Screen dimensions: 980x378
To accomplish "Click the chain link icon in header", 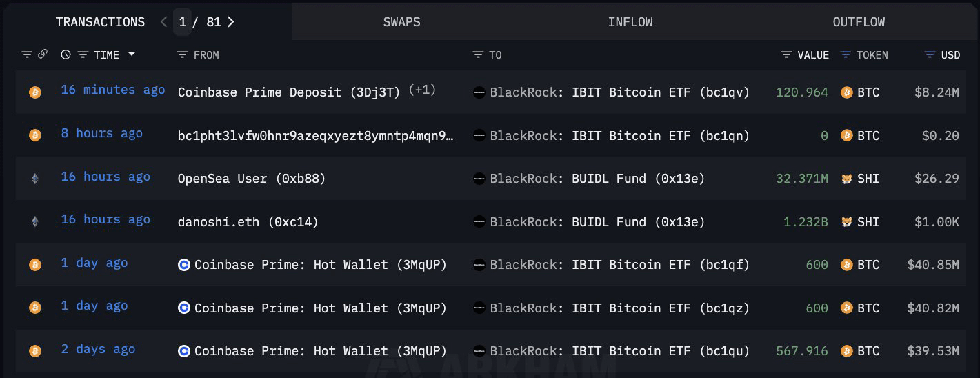I will [x=43, y=54].
